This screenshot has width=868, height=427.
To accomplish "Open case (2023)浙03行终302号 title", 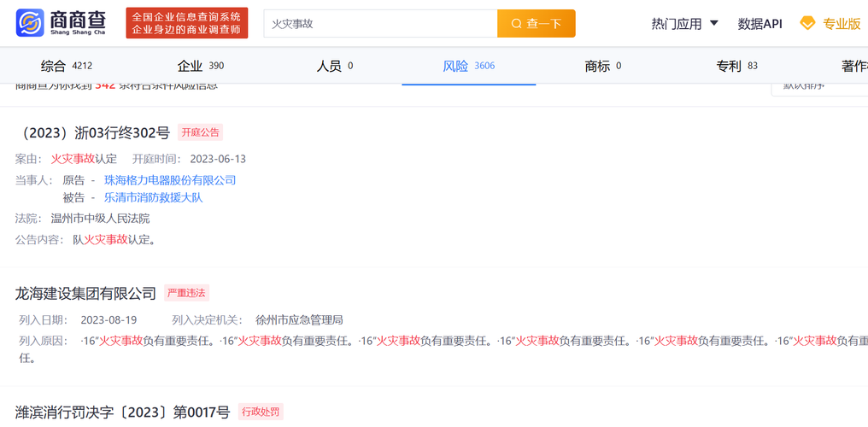I will pyautogui.click(x=94, y=132).
